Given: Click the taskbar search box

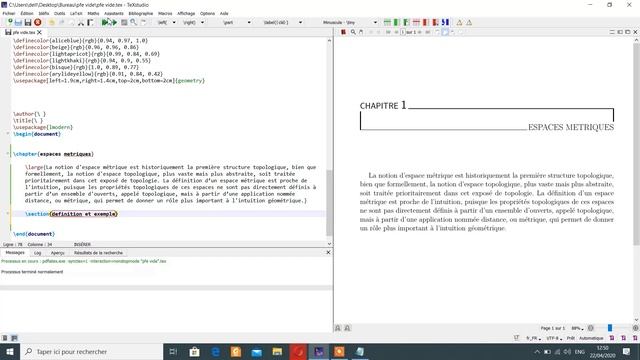Looking at the screenshot, I should (91, 351).
